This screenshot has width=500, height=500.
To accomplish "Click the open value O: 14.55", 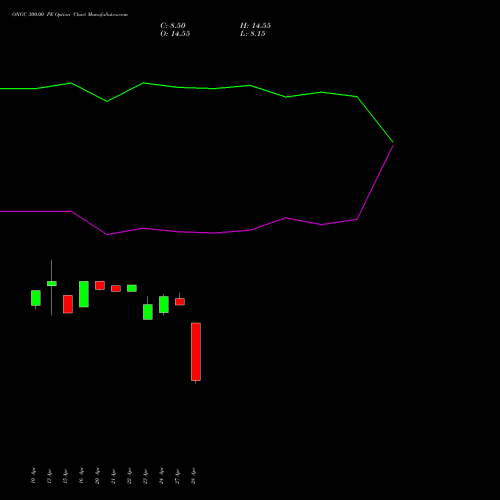I will (x=175, y=34).
